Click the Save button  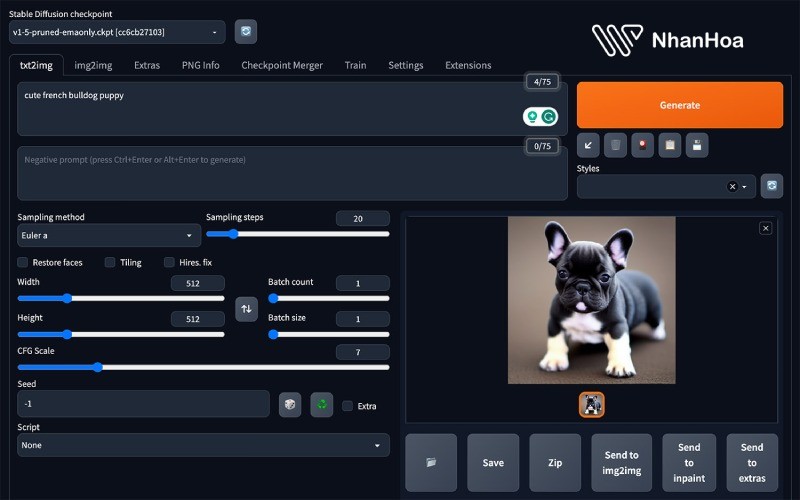click(x=493, y=463)
